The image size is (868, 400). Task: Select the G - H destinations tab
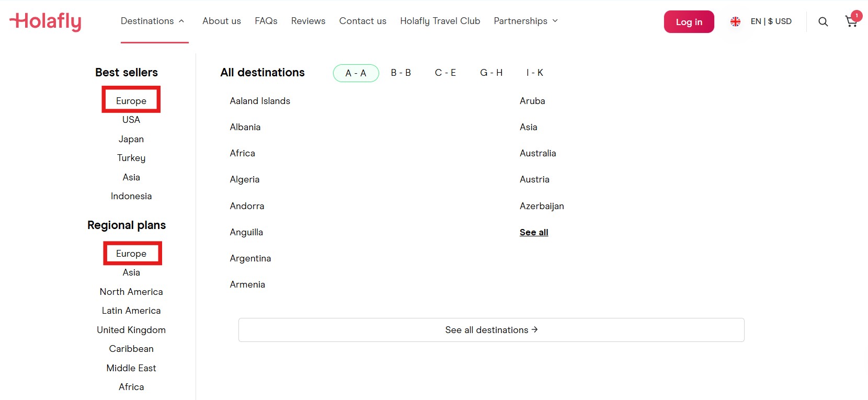[492, 73]
